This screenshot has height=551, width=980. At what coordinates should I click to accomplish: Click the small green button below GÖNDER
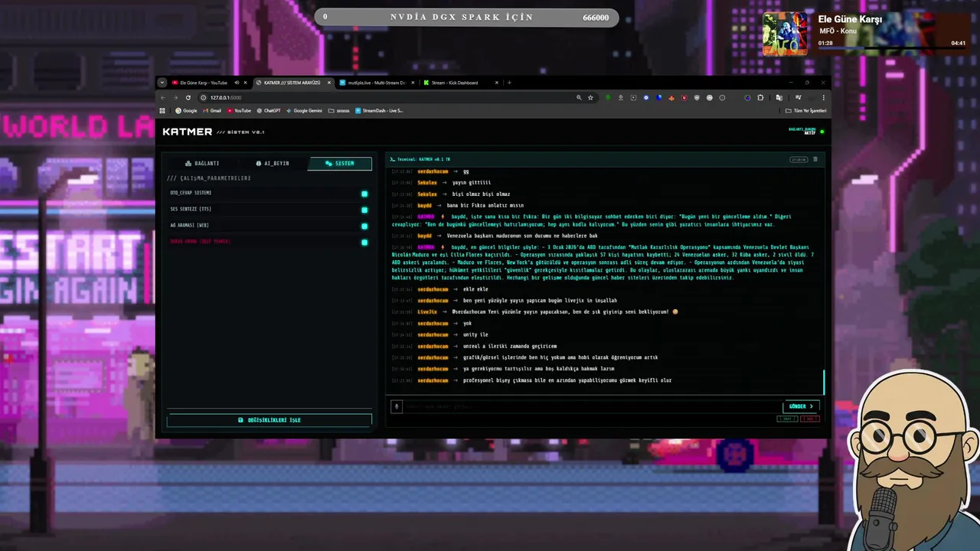786,419
